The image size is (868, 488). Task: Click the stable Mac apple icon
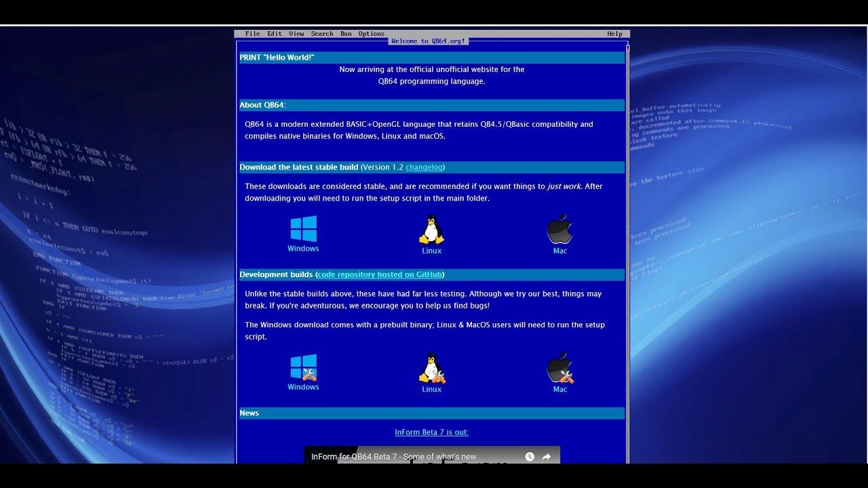pos(560,229)
